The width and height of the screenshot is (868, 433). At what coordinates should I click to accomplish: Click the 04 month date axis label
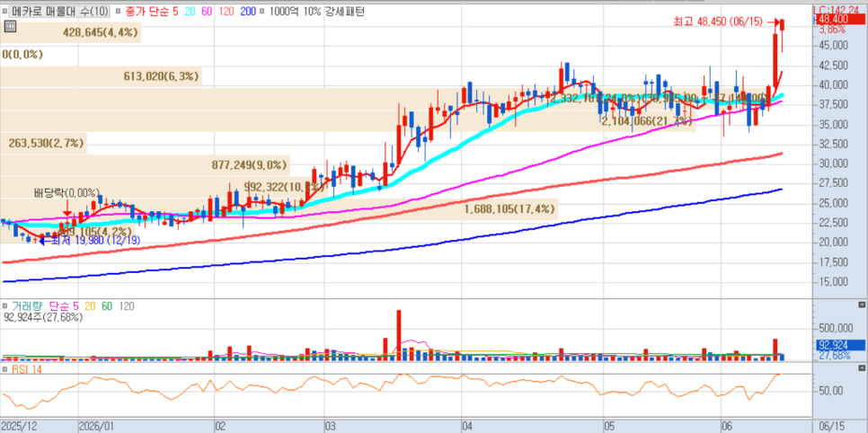click(467, 427)
